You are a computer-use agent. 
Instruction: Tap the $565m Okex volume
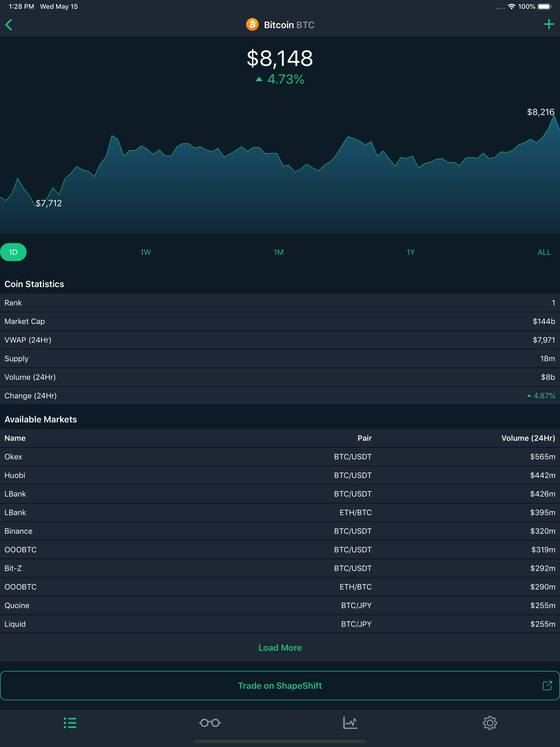pos(542,457)
